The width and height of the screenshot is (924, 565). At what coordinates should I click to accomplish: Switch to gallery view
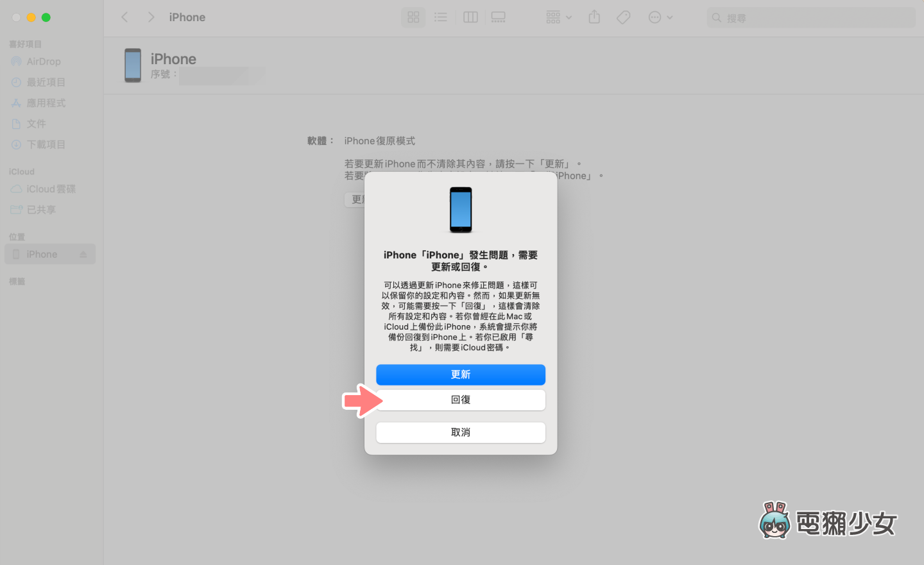[x=499, y=17]
